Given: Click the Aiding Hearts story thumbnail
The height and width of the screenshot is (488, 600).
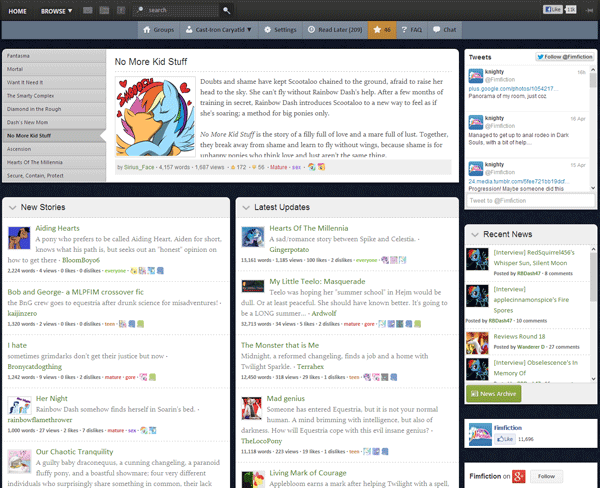Looking at the screenshot, I should click(19, 238).
